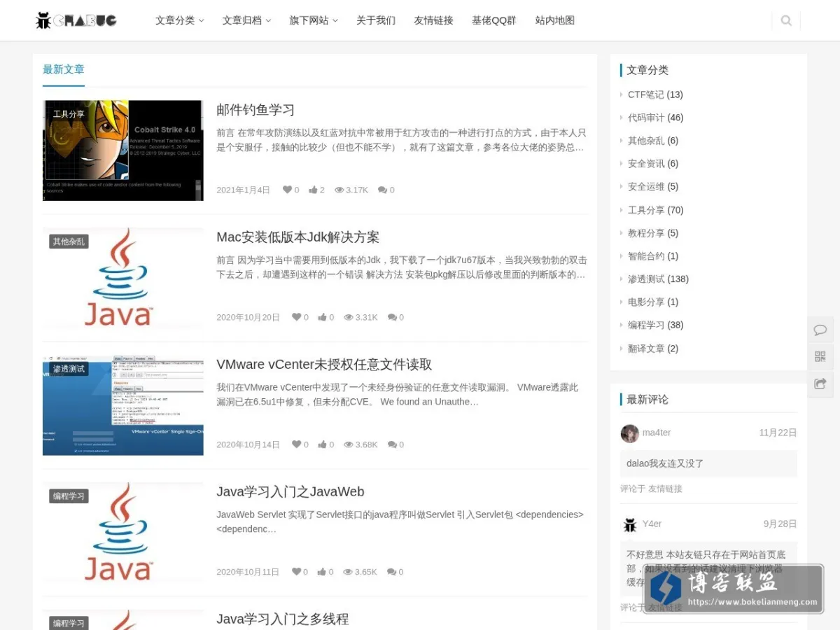Click ma4ter's commenter avatar
This screenshot has width=840, height=630.
click(629, 433)
